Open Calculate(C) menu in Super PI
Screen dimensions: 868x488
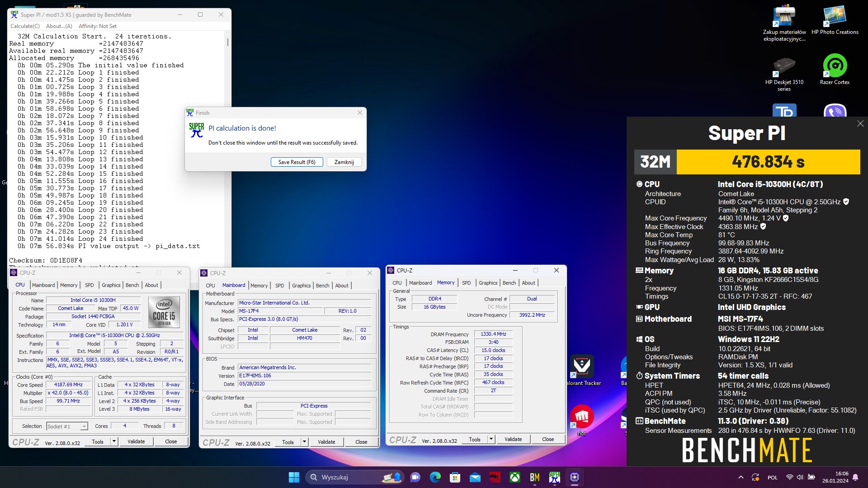pyautogui.click(x=25, y=26)
